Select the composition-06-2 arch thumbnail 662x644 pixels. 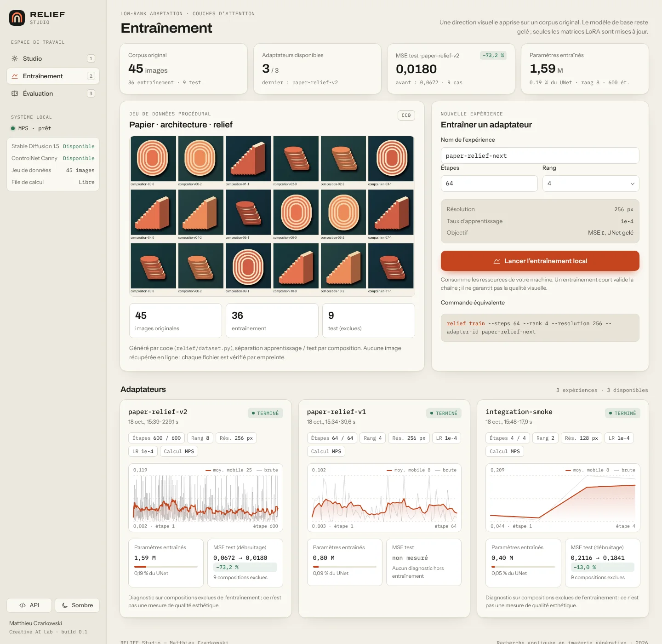click(343, 212)
